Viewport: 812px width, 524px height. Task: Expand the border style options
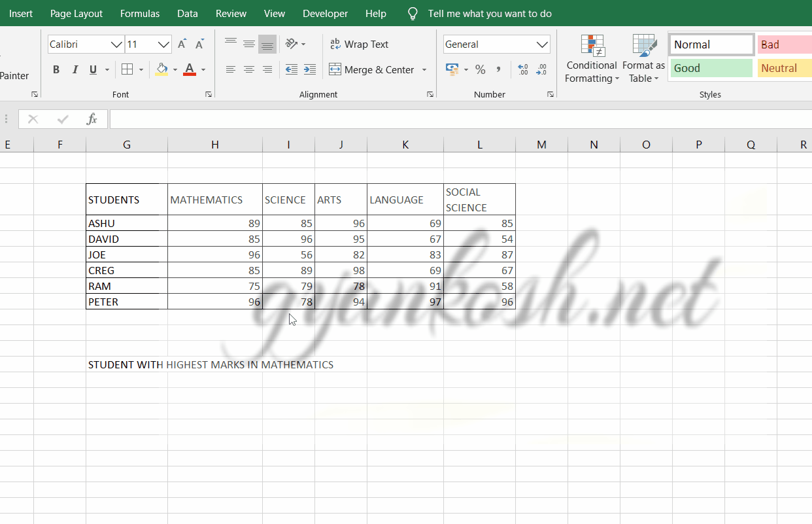141,69
